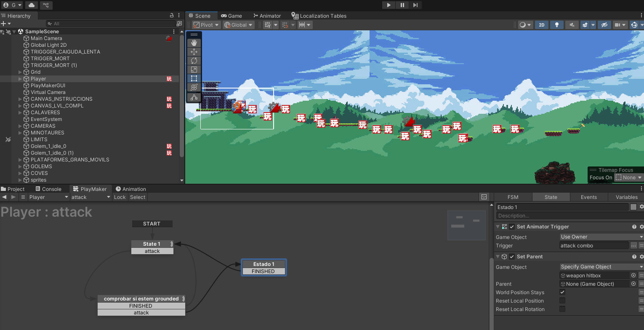This screenshot has height=330, width=644.
Task: Select the Rotate tool in Scene toolbar
Action: [194, 61]
